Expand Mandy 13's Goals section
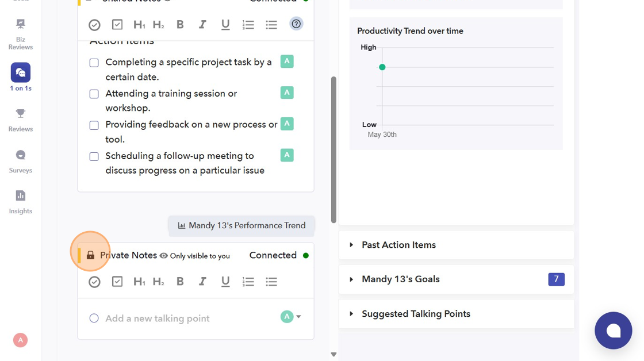The width and height of the screenshot is (644, 361). 400,279
